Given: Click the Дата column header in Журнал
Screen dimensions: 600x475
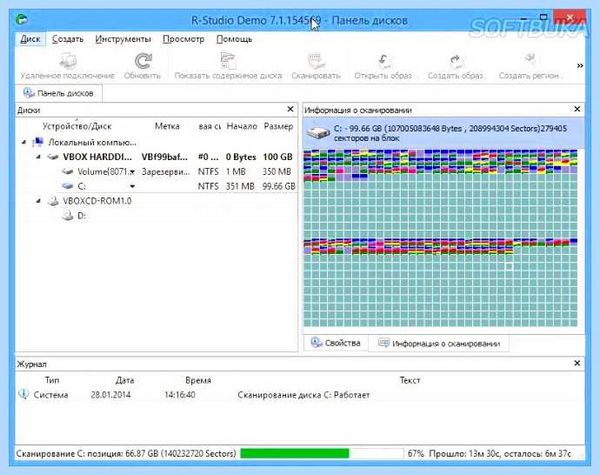Looking at the screenshot, I should pyautogui.click(x=125, y=380).
